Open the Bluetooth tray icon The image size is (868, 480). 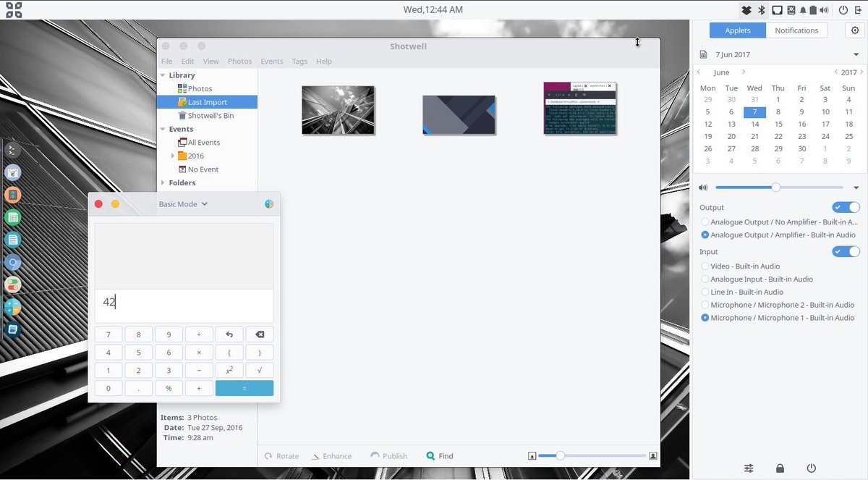pos(762,9)
